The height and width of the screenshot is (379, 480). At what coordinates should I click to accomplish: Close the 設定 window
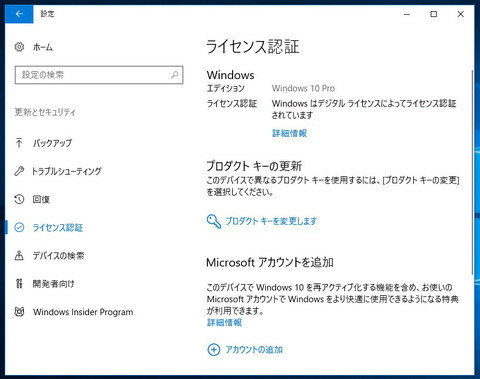pos(460,14)
